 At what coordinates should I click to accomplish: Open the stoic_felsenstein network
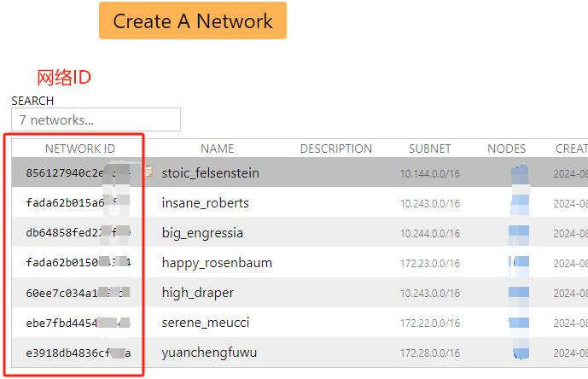(211, 173)
